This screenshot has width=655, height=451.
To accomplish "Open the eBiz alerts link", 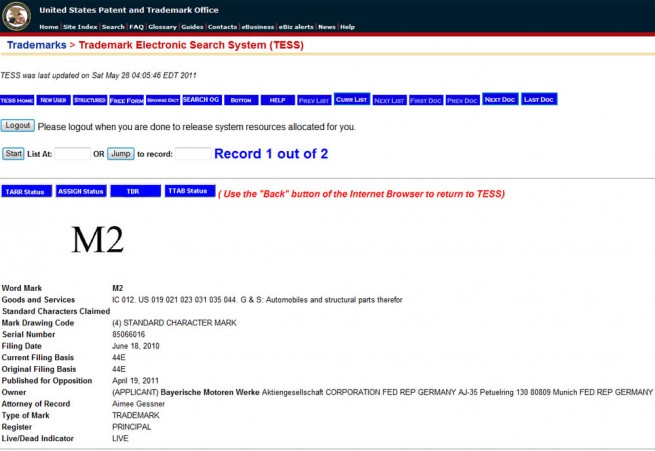I will click(x=296, y=27).
